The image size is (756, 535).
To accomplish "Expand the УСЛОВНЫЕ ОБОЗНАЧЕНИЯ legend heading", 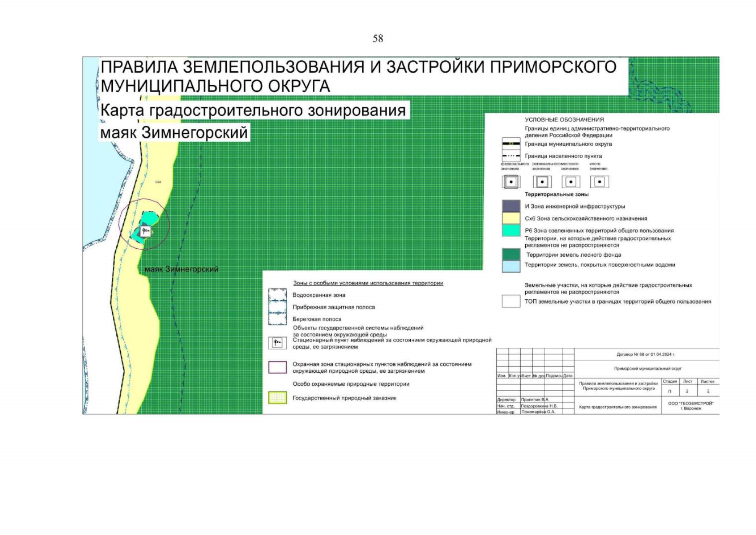I will pyautogui.click(x=564, y=119).
